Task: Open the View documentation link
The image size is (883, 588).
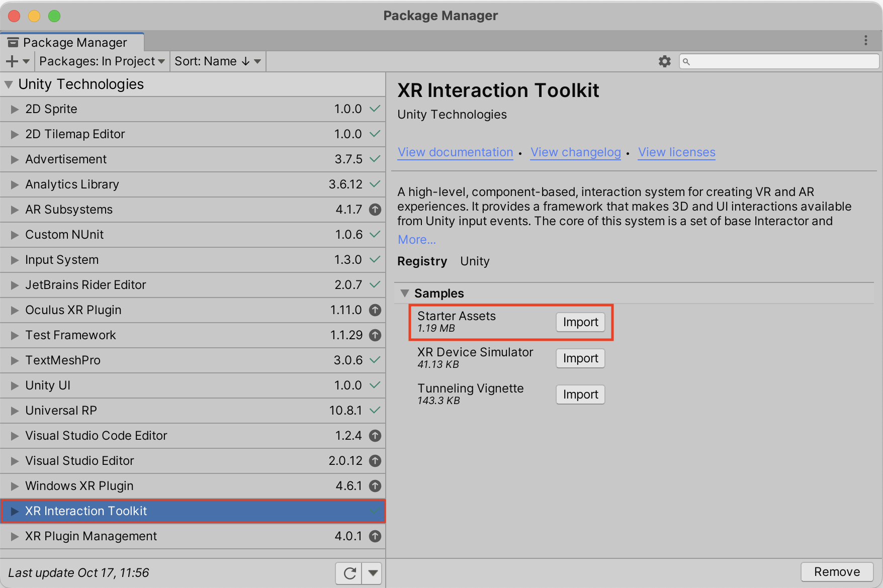Action: tap(455, 152)
